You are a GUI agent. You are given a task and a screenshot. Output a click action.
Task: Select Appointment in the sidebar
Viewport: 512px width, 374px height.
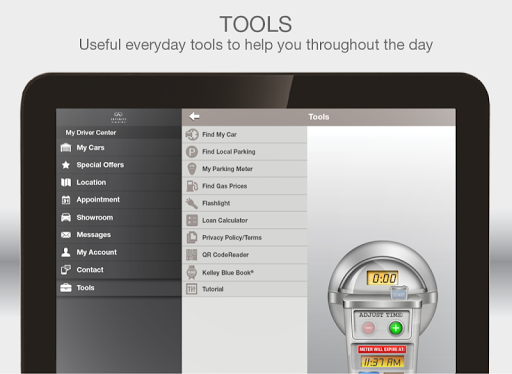119,200
